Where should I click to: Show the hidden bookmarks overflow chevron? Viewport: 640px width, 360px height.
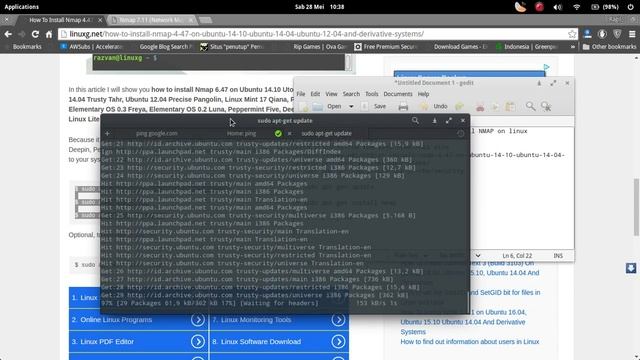click(573, 47)
